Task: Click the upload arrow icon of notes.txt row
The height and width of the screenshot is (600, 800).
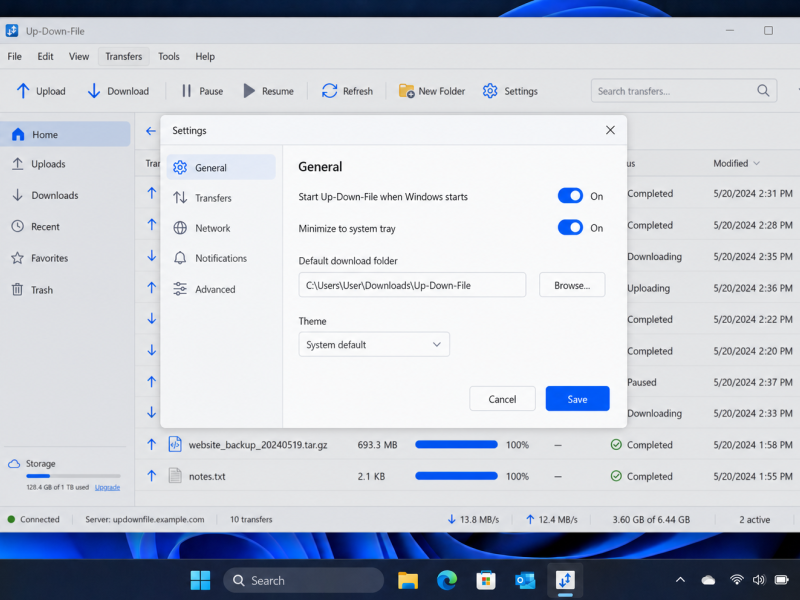Action: (x=152, y=476)
